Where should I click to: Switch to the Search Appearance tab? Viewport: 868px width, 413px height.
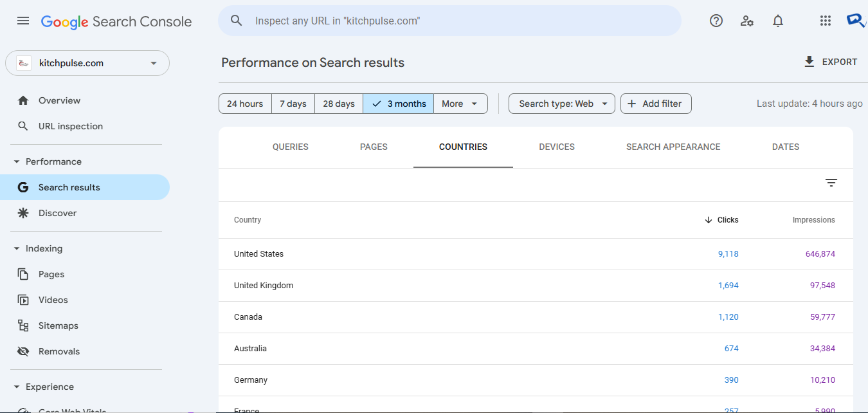click(673, 147)
